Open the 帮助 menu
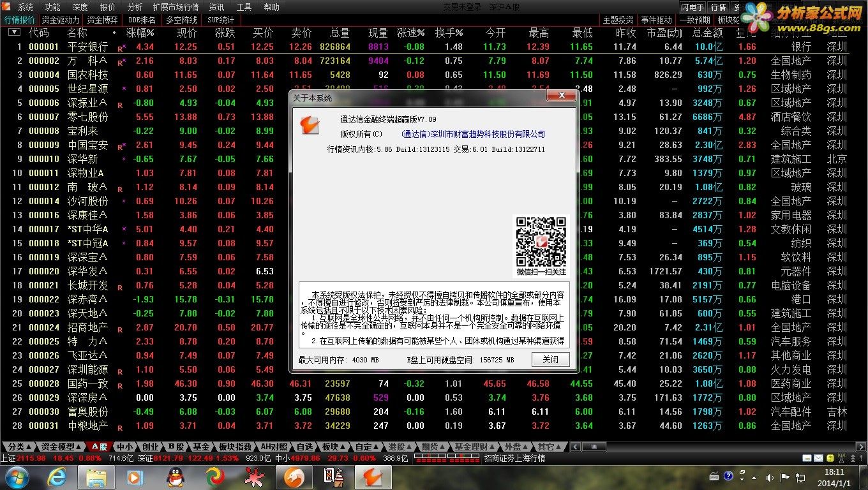The width and height of the screenshot is (868, 490). (x=271, y=7)
